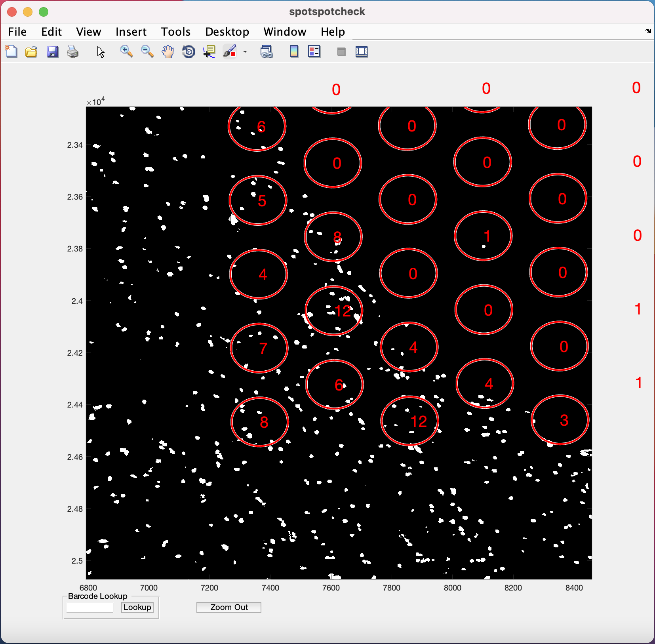
Task: Toggle the Pan tool
Action: pos(168,51)
